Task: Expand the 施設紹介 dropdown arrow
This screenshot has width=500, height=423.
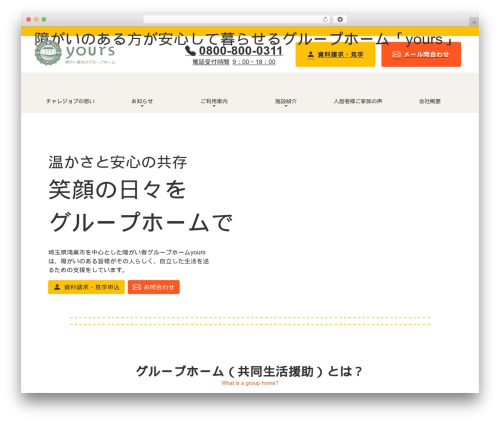Action: (286, 106)
